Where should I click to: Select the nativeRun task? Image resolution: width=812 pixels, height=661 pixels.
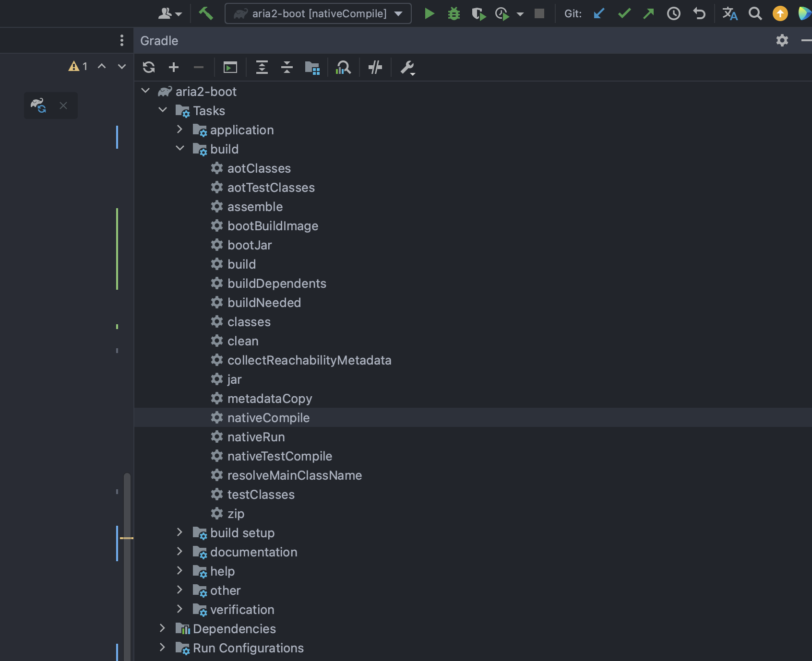coord(256,437)
